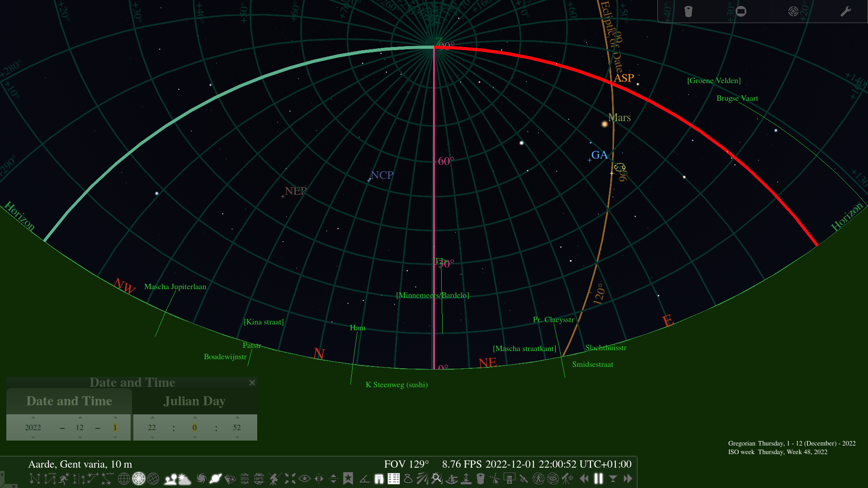Toggle the azimuthal grid
This screenshot has width=868, height=488.
point(139,478)
